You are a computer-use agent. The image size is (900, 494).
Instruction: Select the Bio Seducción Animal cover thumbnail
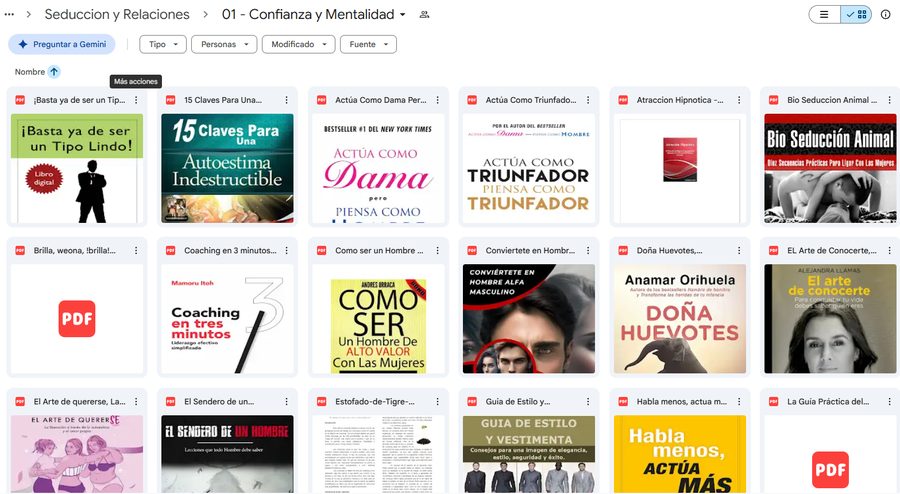tap(831, 168)
